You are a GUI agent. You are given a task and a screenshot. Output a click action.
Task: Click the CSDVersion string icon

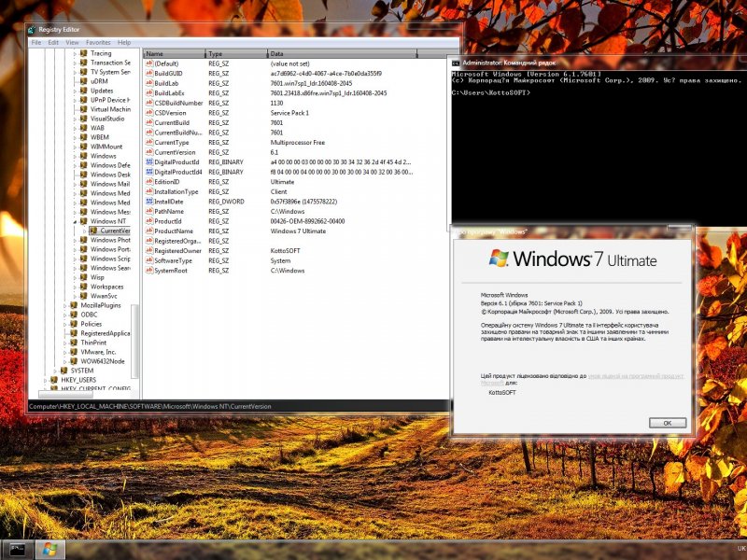[149, 113]
